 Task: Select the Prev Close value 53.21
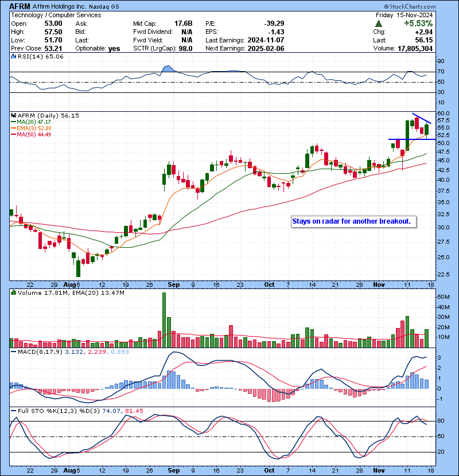53,49
